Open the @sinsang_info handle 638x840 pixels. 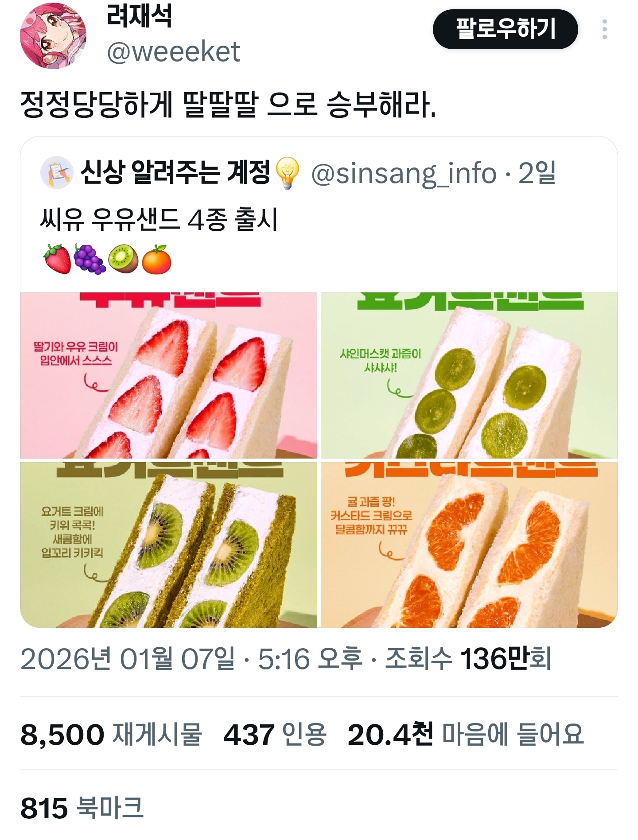404,173
